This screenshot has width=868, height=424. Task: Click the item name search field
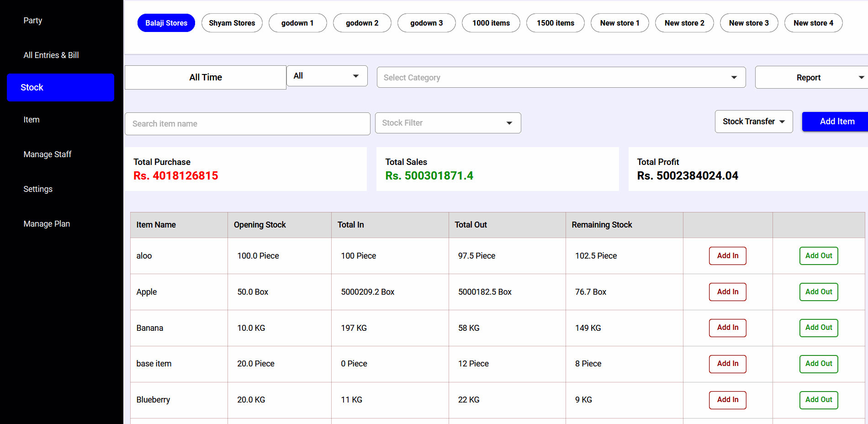pos(247,124)
